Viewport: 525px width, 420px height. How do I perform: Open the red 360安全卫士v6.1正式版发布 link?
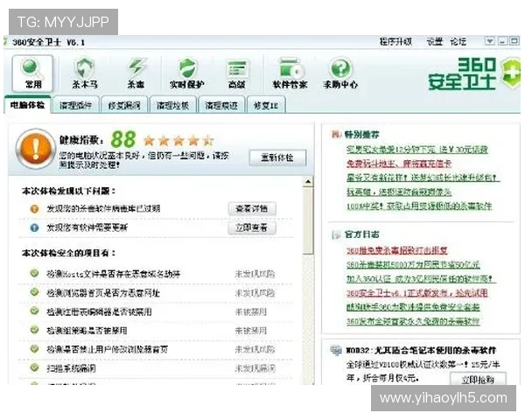click(x=416, y=293)
